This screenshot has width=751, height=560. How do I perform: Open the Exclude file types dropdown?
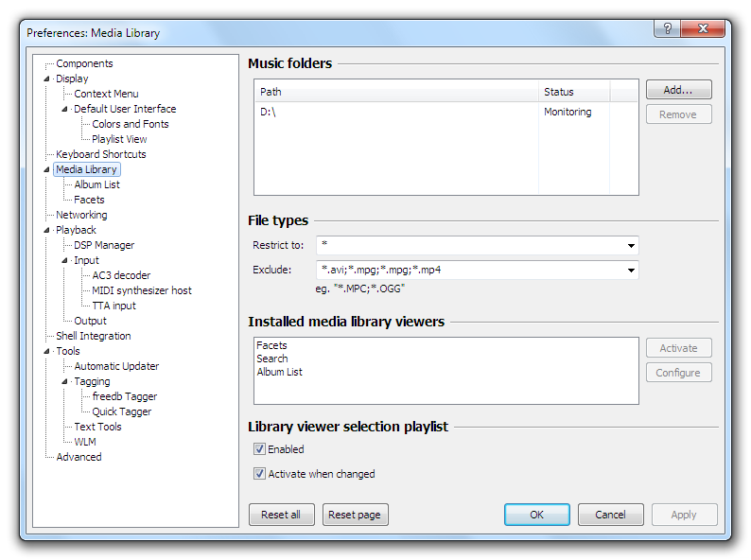point(630,271)
